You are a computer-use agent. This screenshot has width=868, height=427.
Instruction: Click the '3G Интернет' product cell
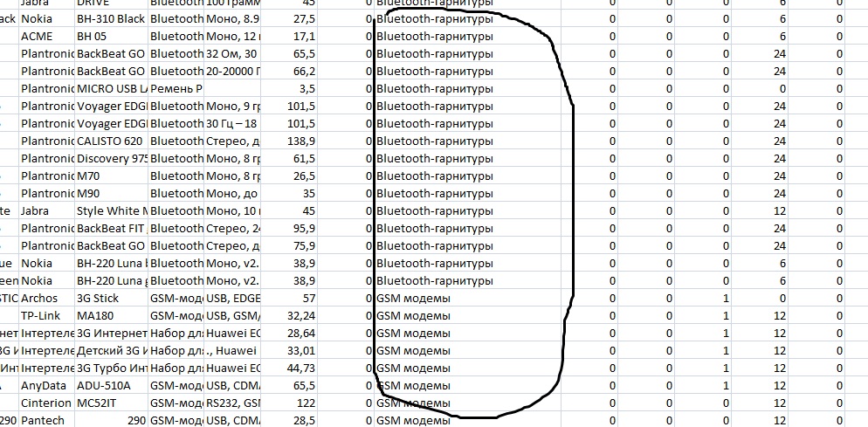[x=111, y=334]
